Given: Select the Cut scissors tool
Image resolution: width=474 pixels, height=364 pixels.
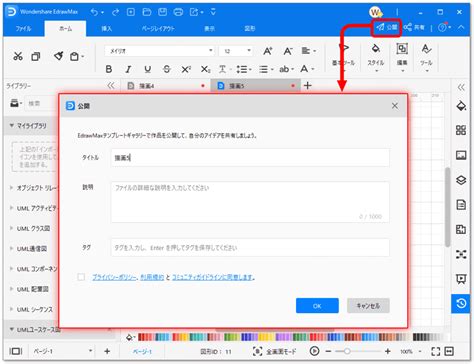Looking at the screenshot, I should click(18, 56).
